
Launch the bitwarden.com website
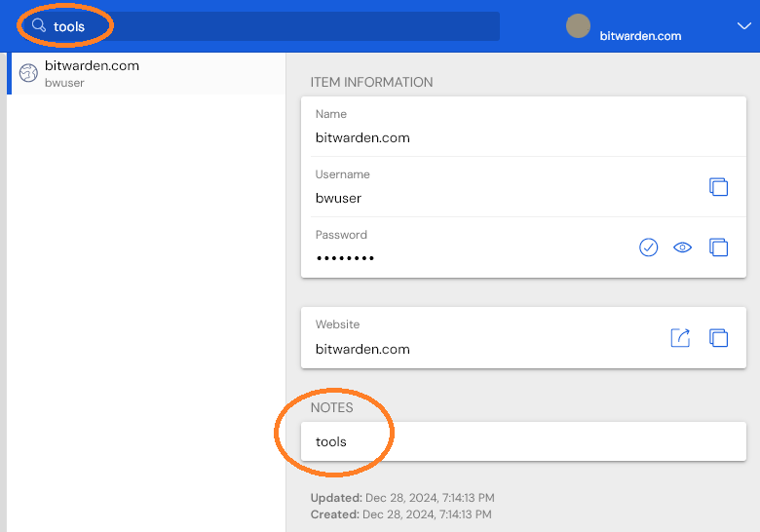(680, 338)
